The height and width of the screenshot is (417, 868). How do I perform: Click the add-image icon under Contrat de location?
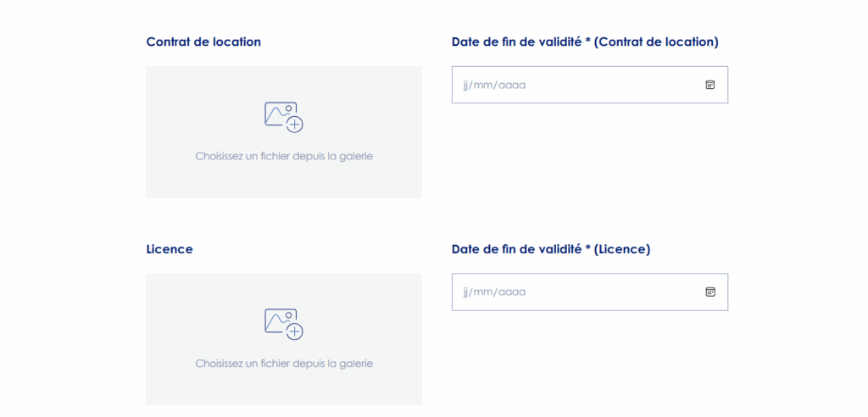(283, 117)
